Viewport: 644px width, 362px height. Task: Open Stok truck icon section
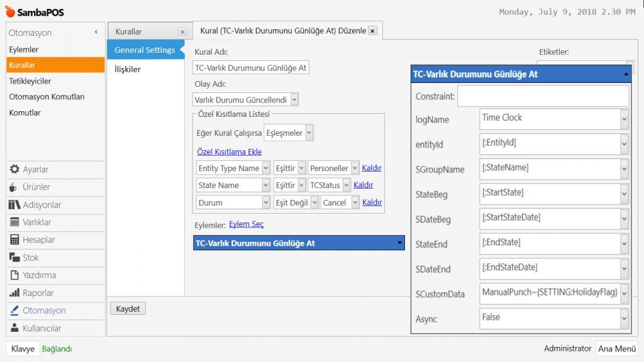point(14,258)
